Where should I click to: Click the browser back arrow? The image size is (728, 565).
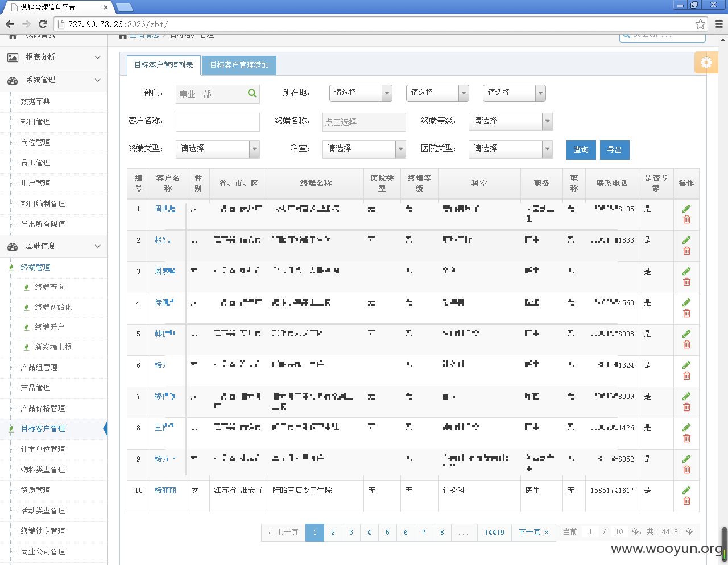click(x=10, y=24)
